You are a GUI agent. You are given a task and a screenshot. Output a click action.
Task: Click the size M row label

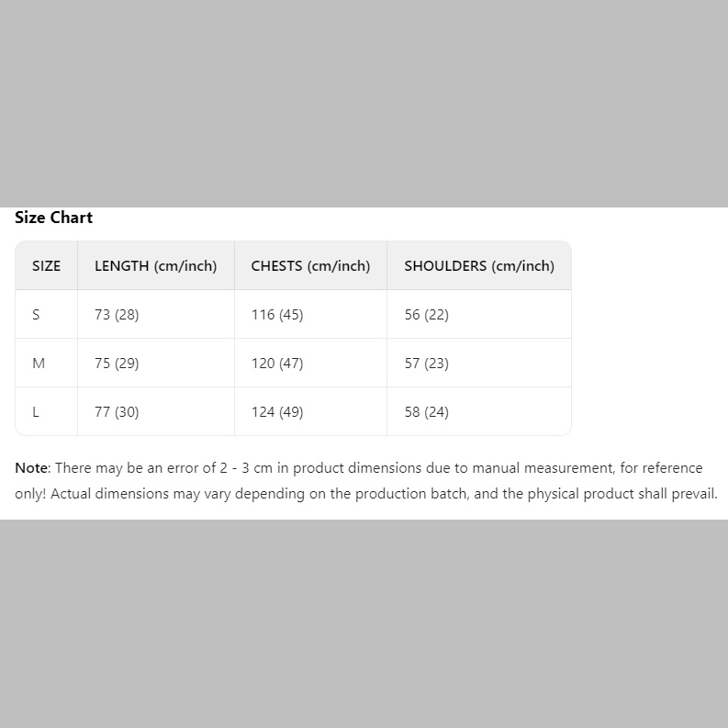click(39, 364)
